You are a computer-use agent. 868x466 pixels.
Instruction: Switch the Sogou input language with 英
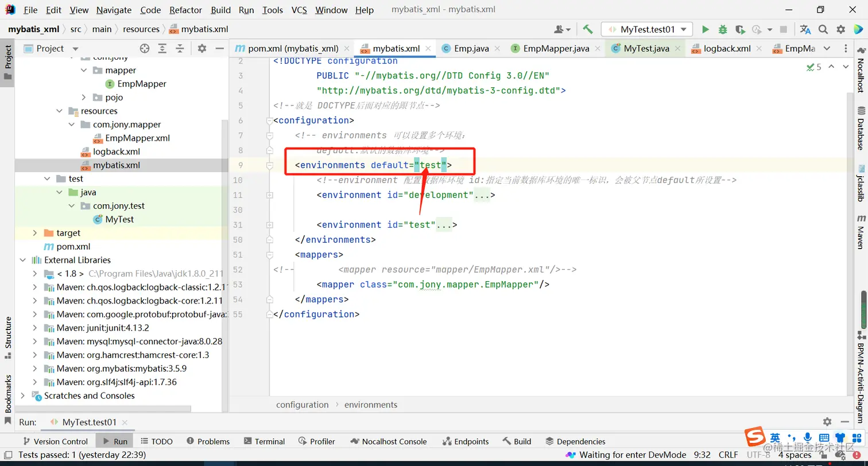tap(775, 437)
